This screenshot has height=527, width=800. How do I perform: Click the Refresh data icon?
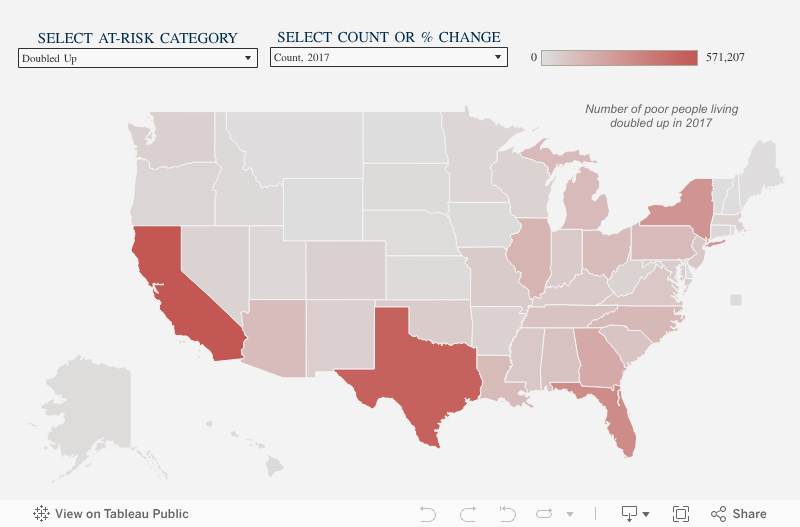pyautogui.click(x=545, y=514)
